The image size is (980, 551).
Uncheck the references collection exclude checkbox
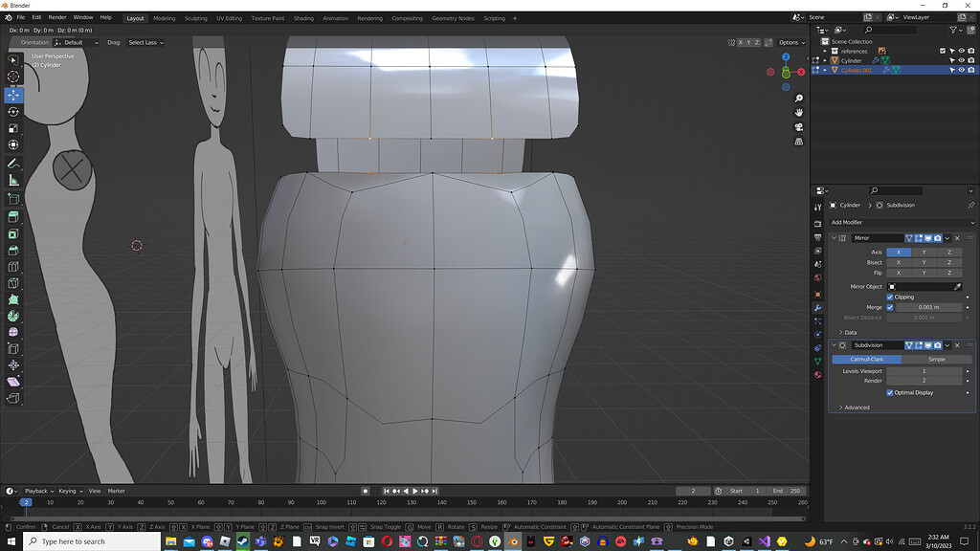coord(943,52)
